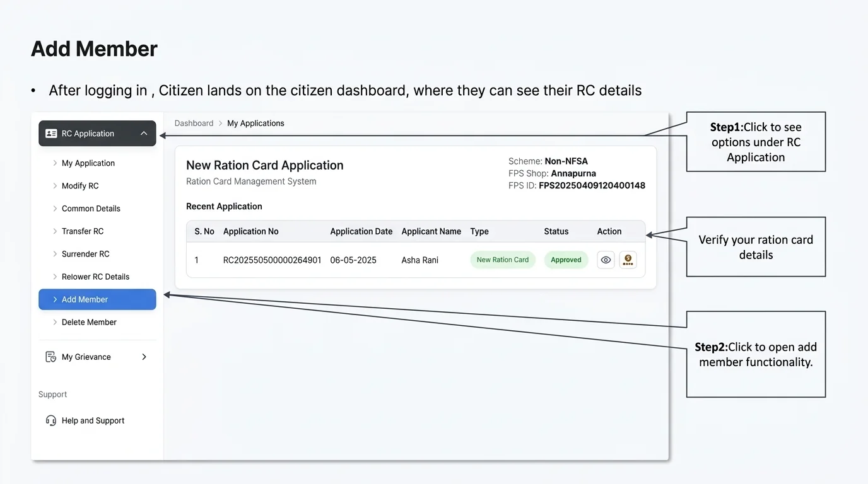Click Scheme value Non-NFSA

[x=566, y=161]
